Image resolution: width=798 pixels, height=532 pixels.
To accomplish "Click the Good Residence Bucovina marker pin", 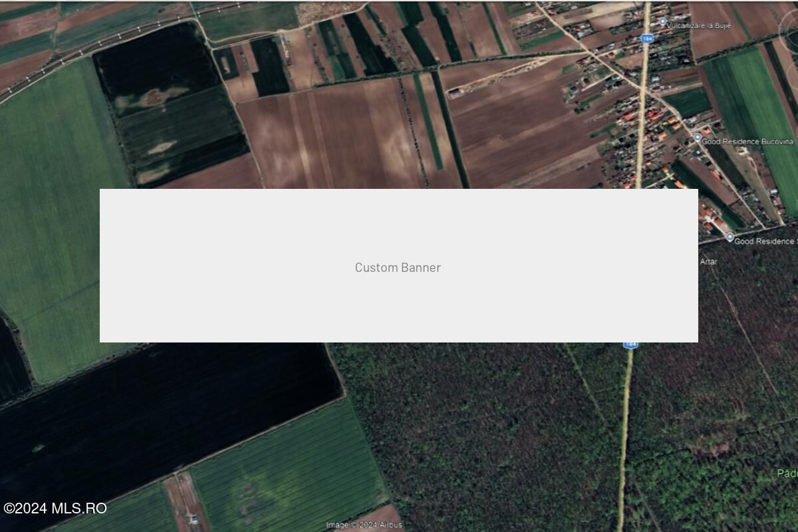I will click(x=697, y=136).
